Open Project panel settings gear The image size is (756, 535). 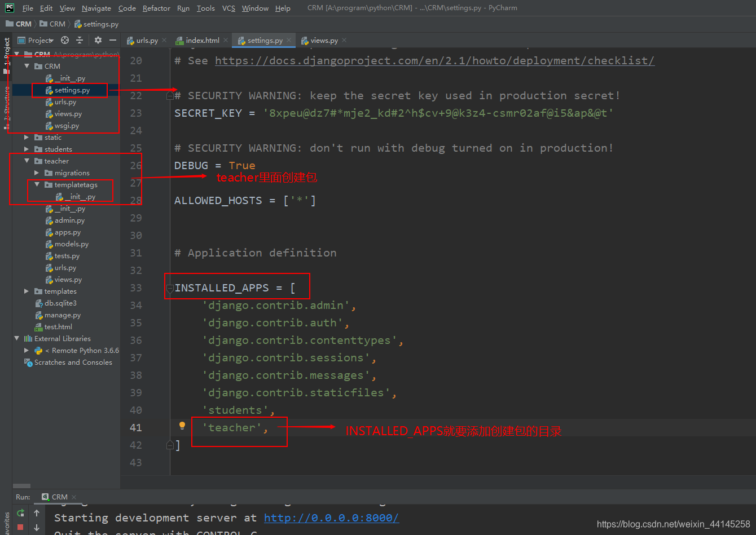(98, 40)
